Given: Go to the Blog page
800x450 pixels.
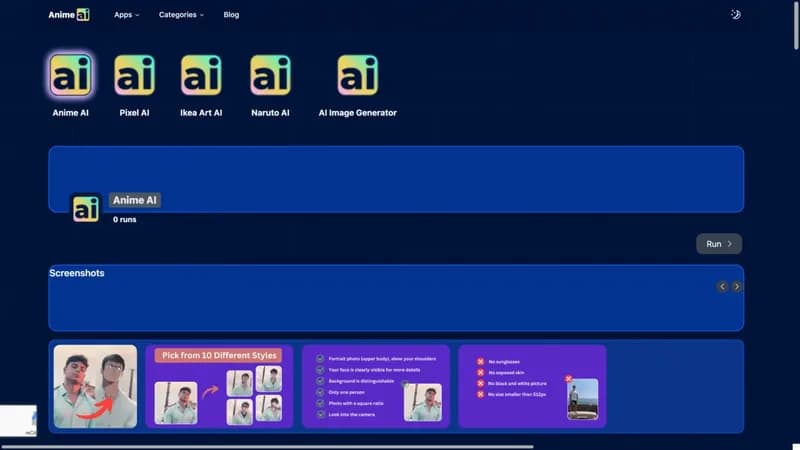Looking at the screenshot, I should pyautogui.click(x=231, y=15).
